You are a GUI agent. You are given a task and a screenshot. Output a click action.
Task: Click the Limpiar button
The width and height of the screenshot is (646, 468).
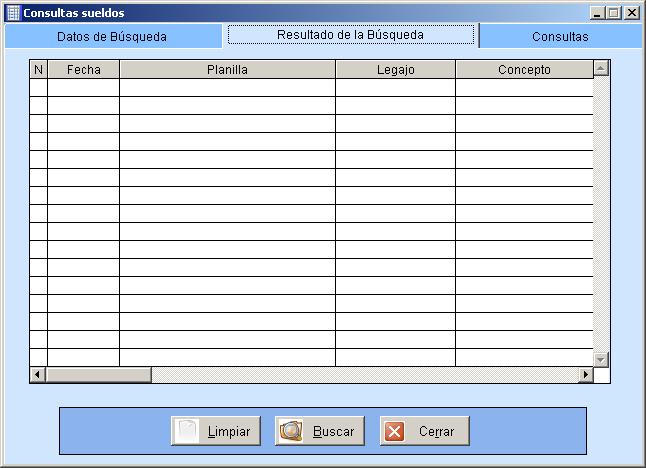(x=216, y=431)
